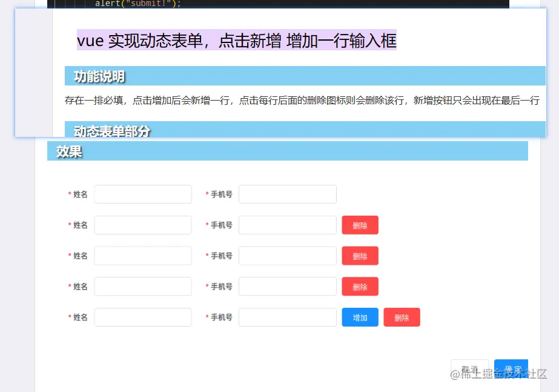Click the 手机号 input in the first row
The image size is (559, 392).
(288, 194)
